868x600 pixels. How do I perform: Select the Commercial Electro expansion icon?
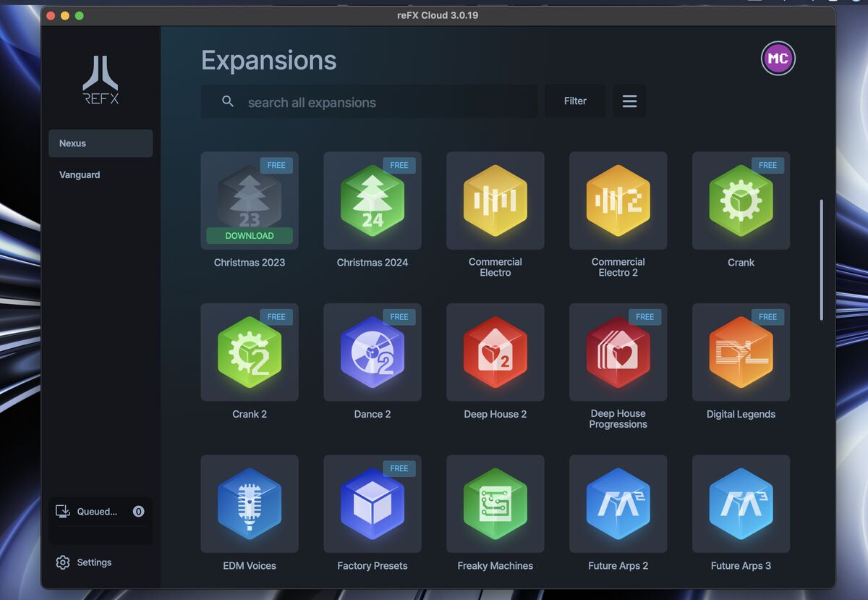(495, 200)
